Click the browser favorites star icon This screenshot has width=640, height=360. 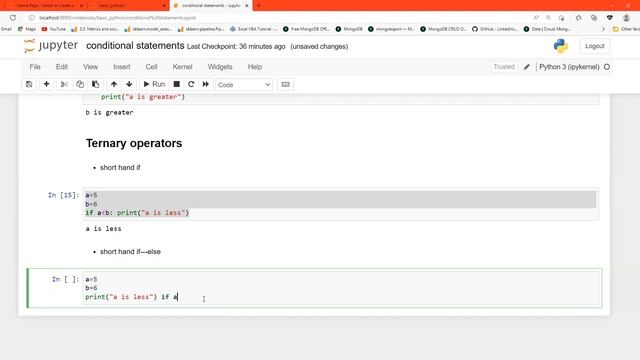tap(578, 18)
